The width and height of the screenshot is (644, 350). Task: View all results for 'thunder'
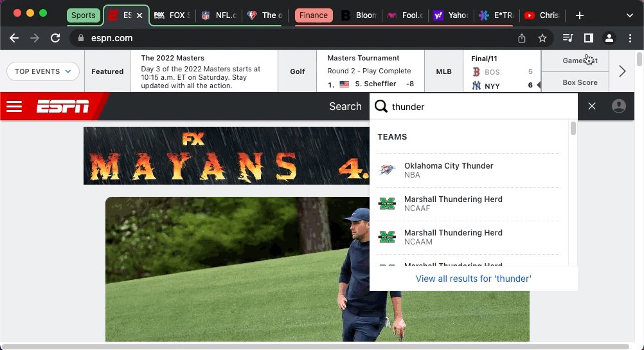pyautogui.click(x=474, y=279)
